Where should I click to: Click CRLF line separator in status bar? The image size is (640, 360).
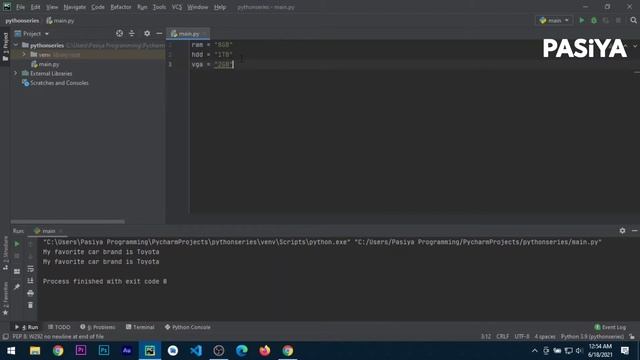[x=502, y=337]
